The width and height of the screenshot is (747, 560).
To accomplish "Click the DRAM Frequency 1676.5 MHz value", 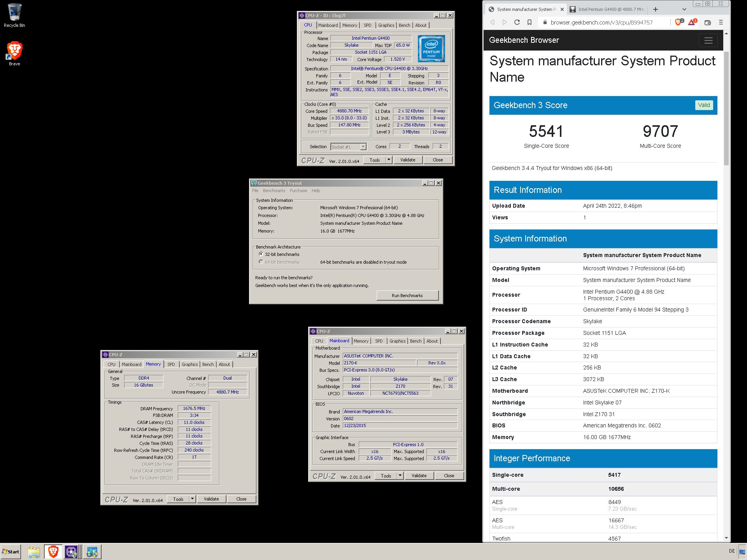I will coord(194,408).
